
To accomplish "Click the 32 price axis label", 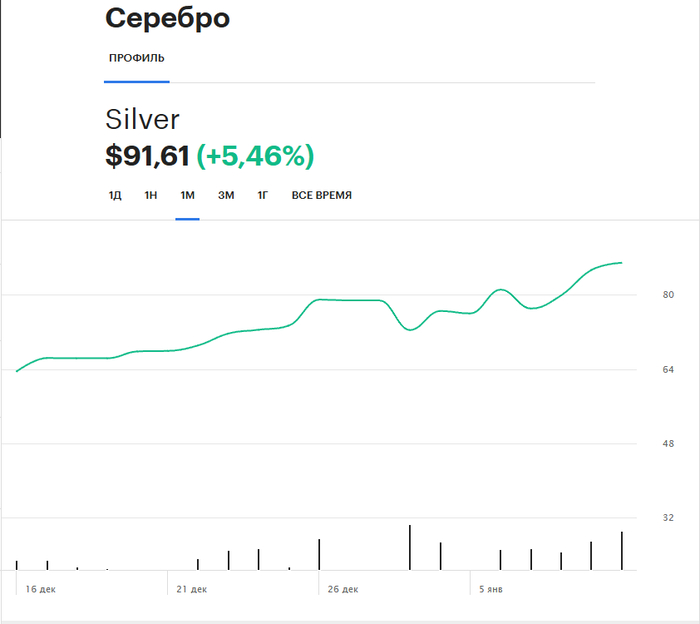I will point(668,518).
